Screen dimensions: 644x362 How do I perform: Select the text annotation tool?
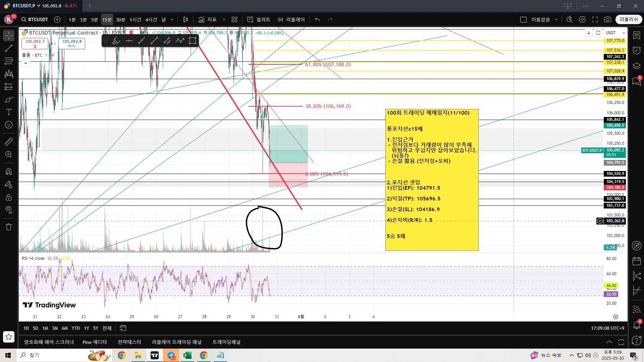point(9,112)
